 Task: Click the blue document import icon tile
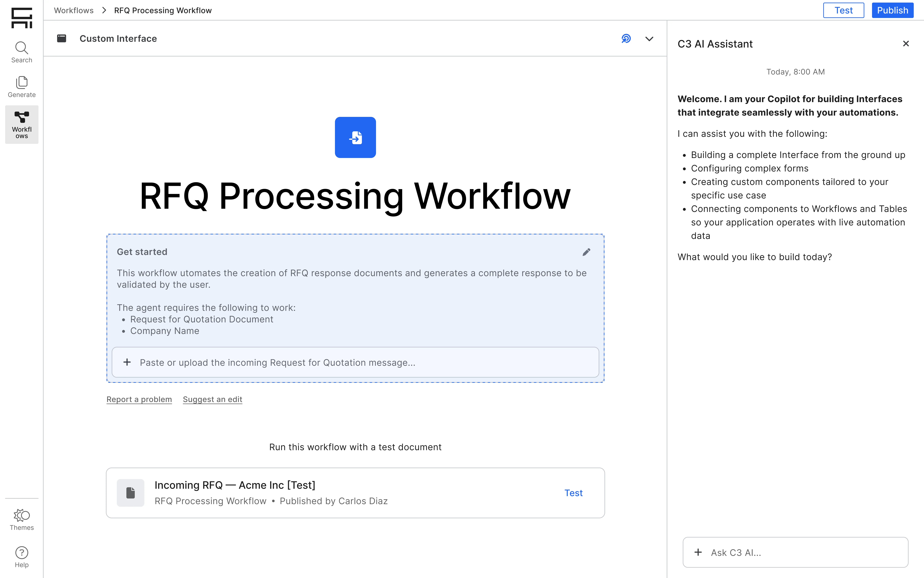point(355,137)
